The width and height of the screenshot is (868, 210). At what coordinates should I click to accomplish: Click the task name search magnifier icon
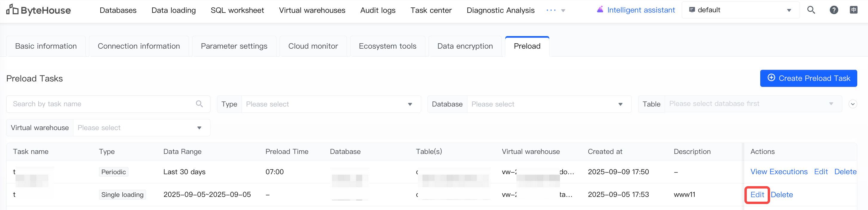(199, 104)
